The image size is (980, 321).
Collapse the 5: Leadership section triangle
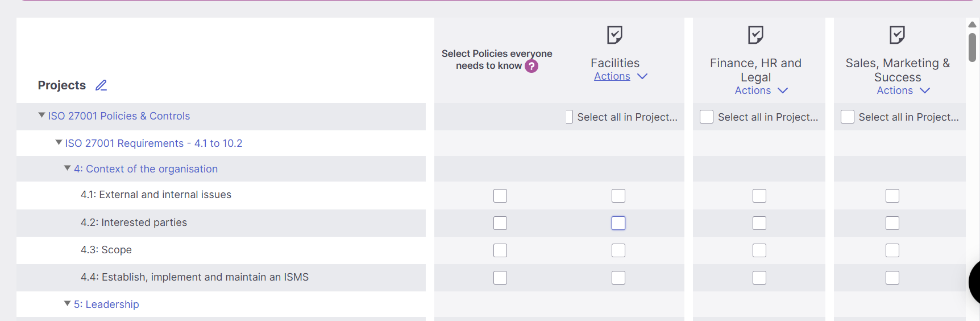click(x=68, y=304)
